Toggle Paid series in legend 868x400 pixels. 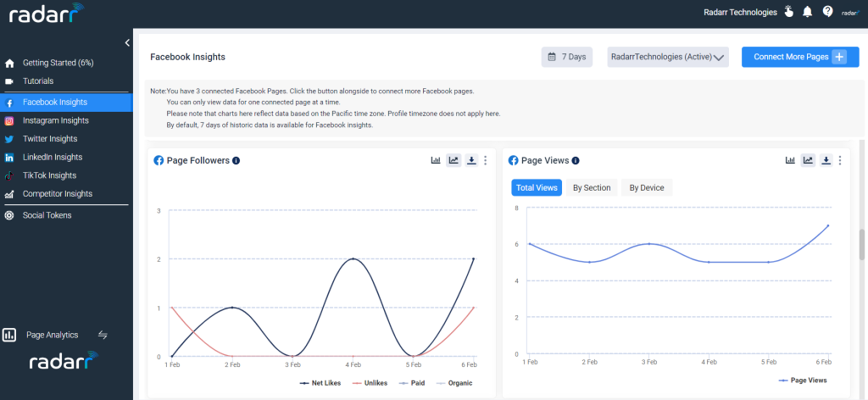tap(413, 383)
